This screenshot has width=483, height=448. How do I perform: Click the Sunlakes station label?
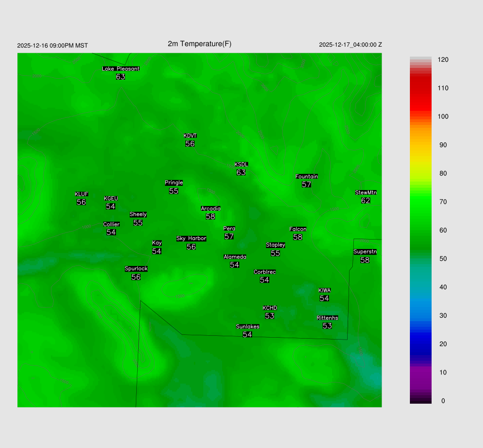click(248, 327)
